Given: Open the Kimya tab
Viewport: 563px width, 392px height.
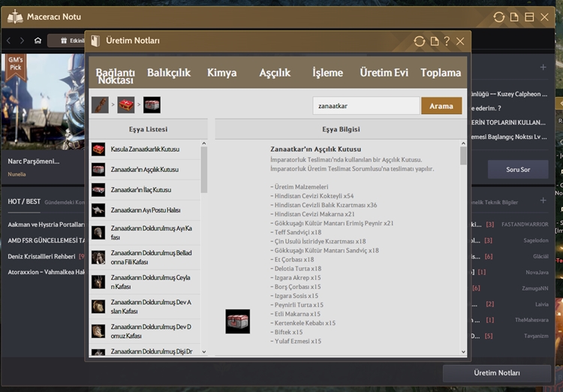Looking at the screenshot, I should tap(221, 73).
